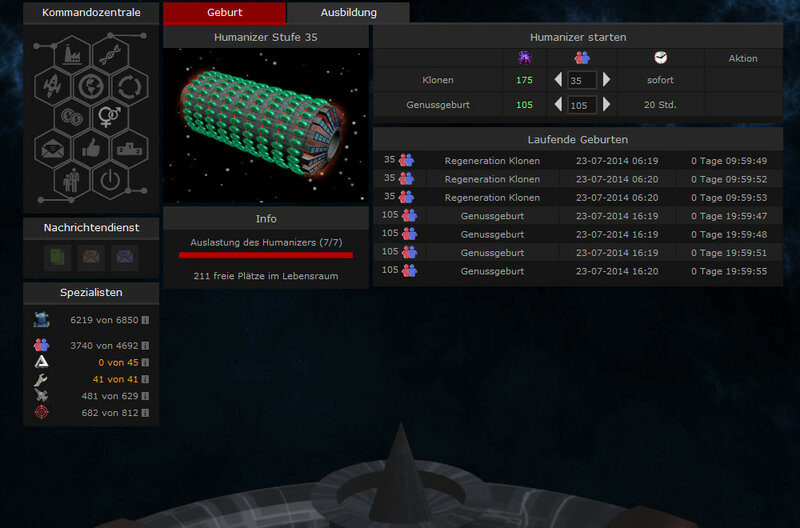Viewport: 800px width, 528px height.
Task: Focus the Klonen quantity field showing 35
Action: (582, 80)
